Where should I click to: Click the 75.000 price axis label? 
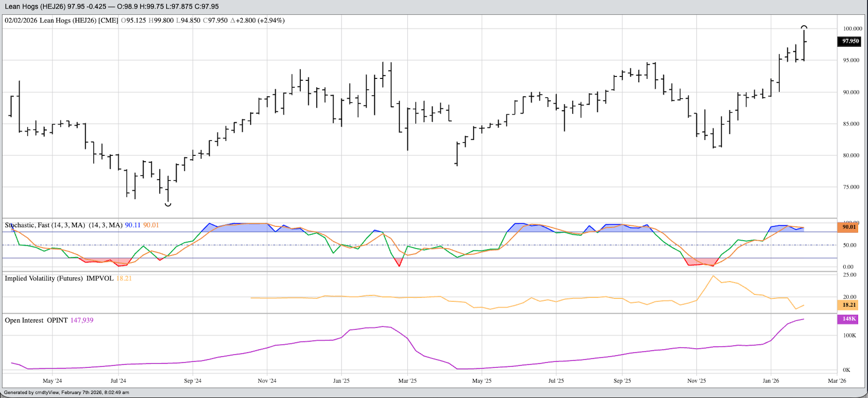851,187
